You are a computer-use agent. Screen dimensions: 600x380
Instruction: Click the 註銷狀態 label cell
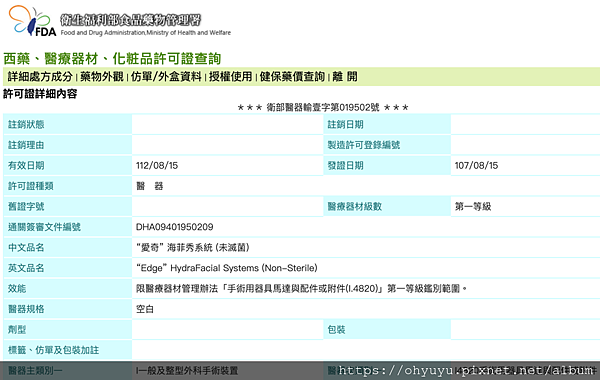67,124
